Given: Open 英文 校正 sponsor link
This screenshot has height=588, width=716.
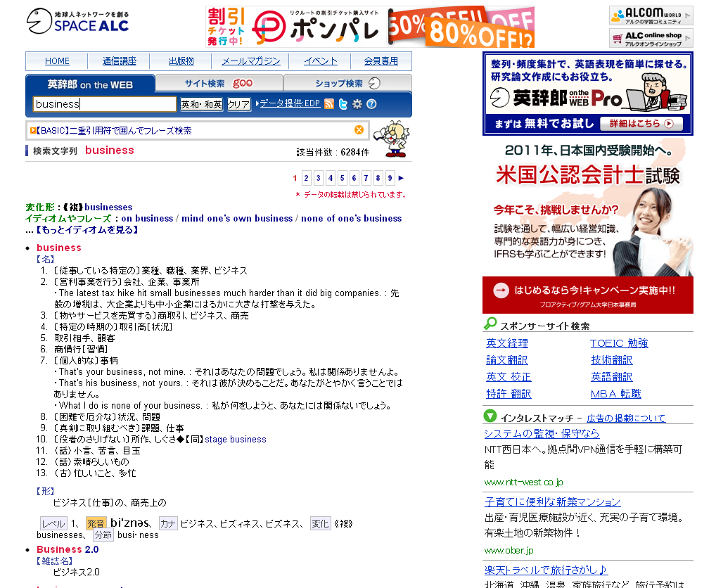Looking at the screenshot, I should pyautogui.click(x=509, y=377).
